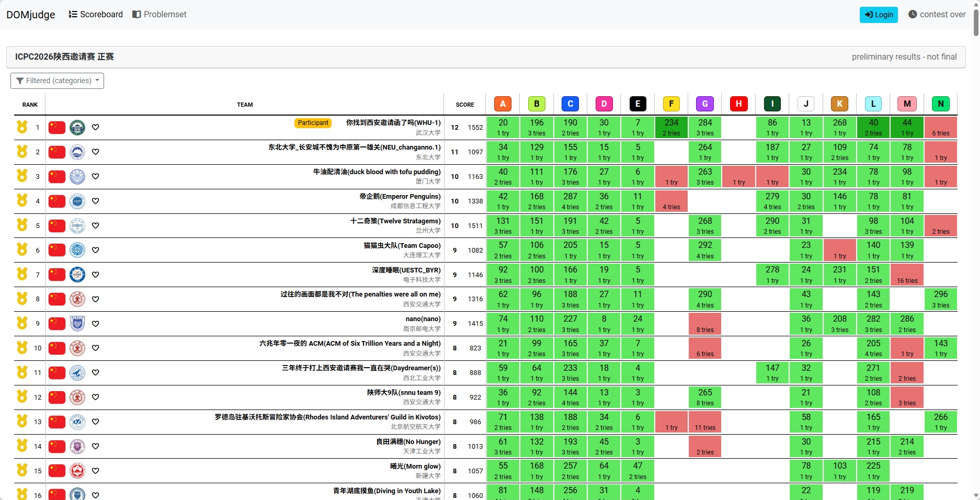Open problem F yellow badge
The width and height of the screenshot is (980, 500).
pos(671,104)
